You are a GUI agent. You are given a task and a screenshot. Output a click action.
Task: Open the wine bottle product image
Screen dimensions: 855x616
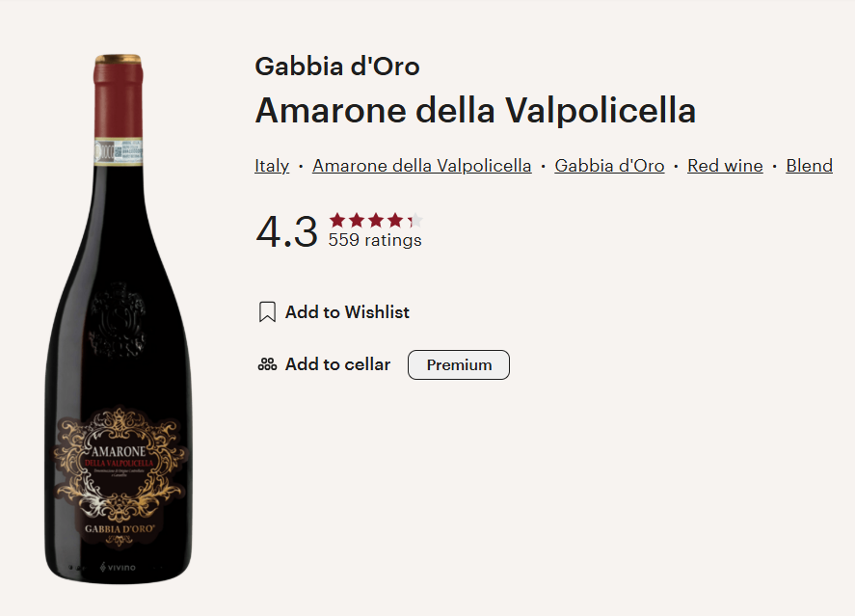[120, 318]
